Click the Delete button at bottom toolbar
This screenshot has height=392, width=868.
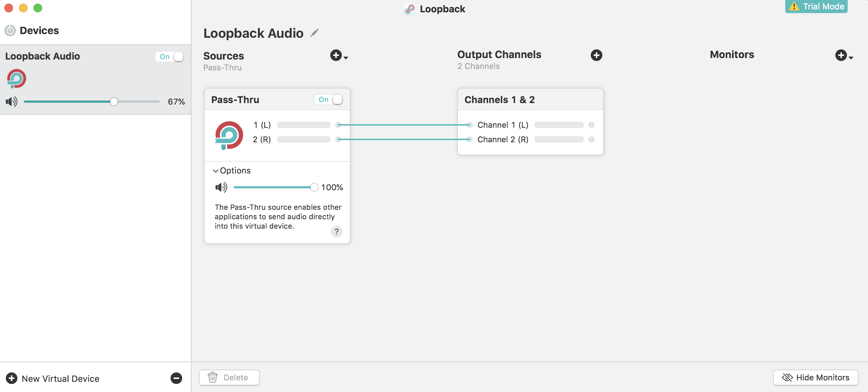(x=230, y=377)
